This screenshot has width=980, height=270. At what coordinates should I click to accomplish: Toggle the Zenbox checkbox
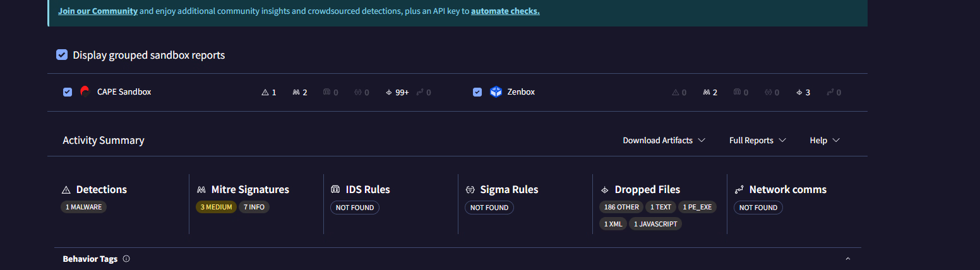click(477, 92)
